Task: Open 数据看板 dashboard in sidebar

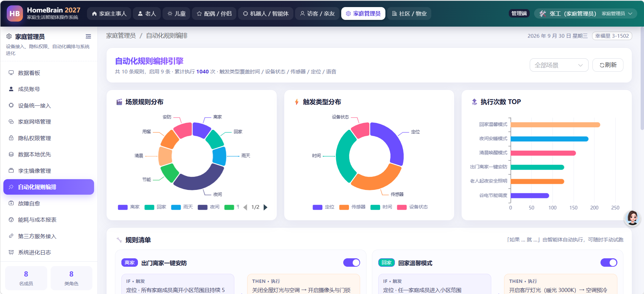Action: click(49, 73)
